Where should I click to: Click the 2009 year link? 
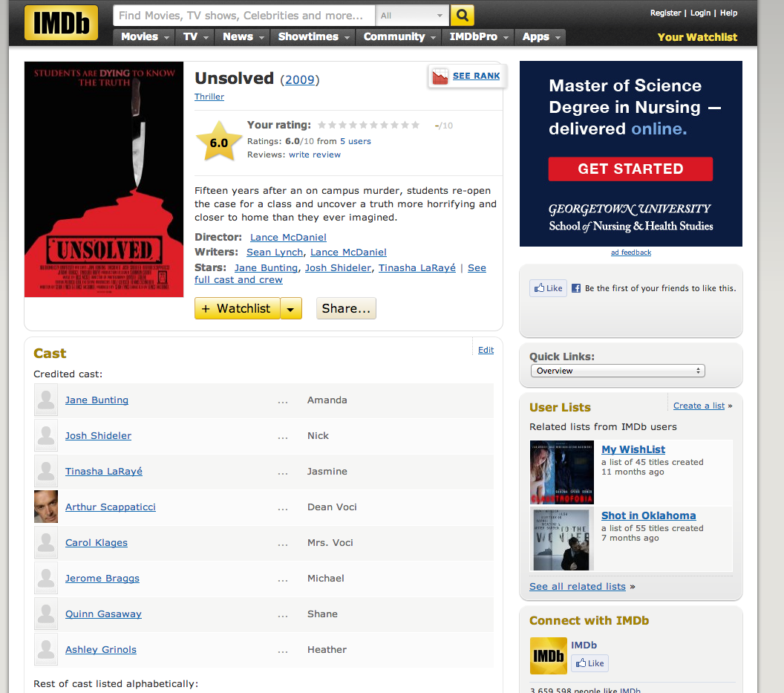point(299,79)
